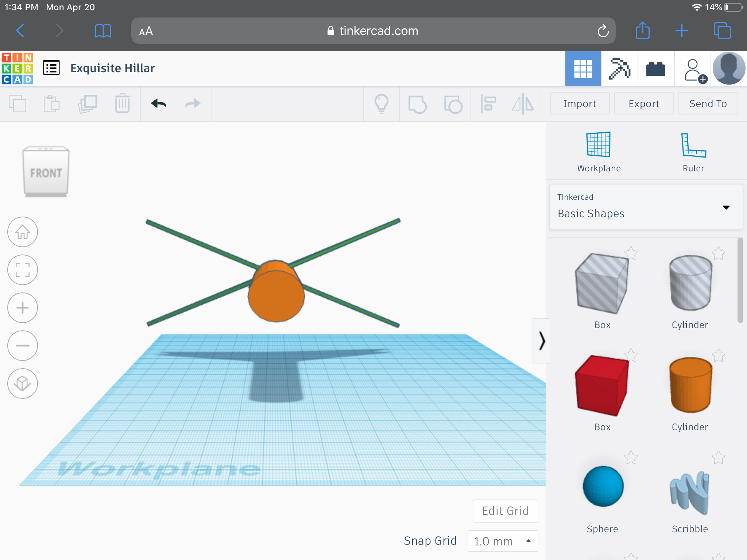
Task: Zoom in with the plus button
Action: tap(23, 308)
